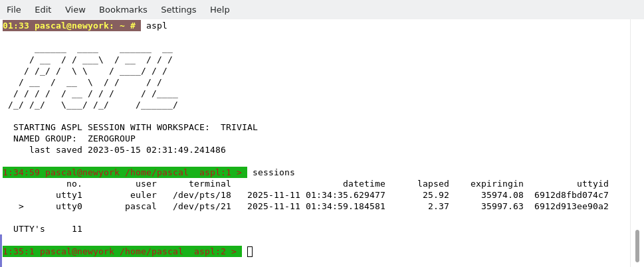The image size is (644, 267).
Task: Open the File menu
Action: coord(13,9)
